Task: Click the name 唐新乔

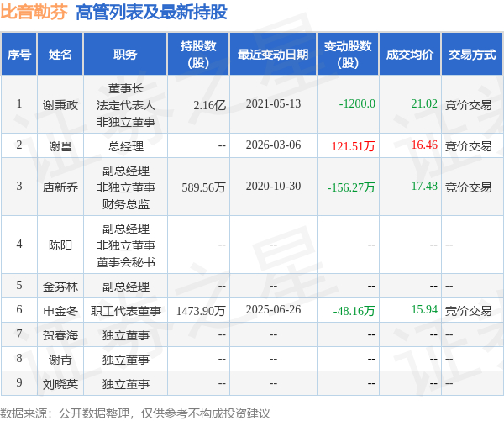Action: (60, 187)
